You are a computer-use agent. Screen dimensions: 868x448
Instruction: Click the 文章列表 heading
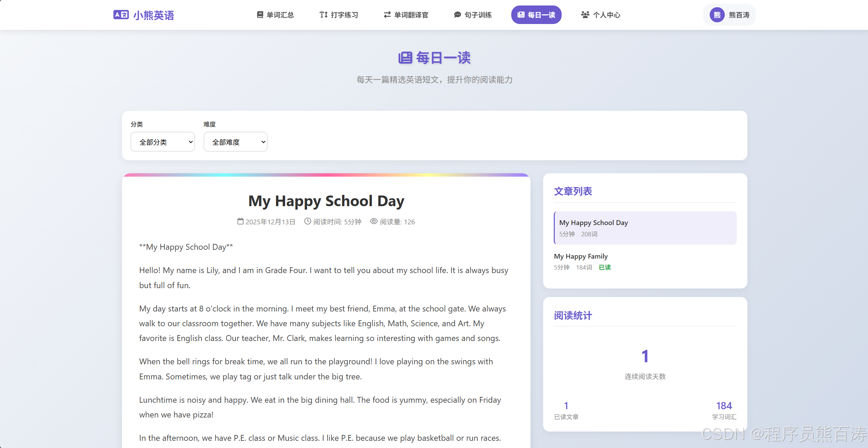[573, 191]
